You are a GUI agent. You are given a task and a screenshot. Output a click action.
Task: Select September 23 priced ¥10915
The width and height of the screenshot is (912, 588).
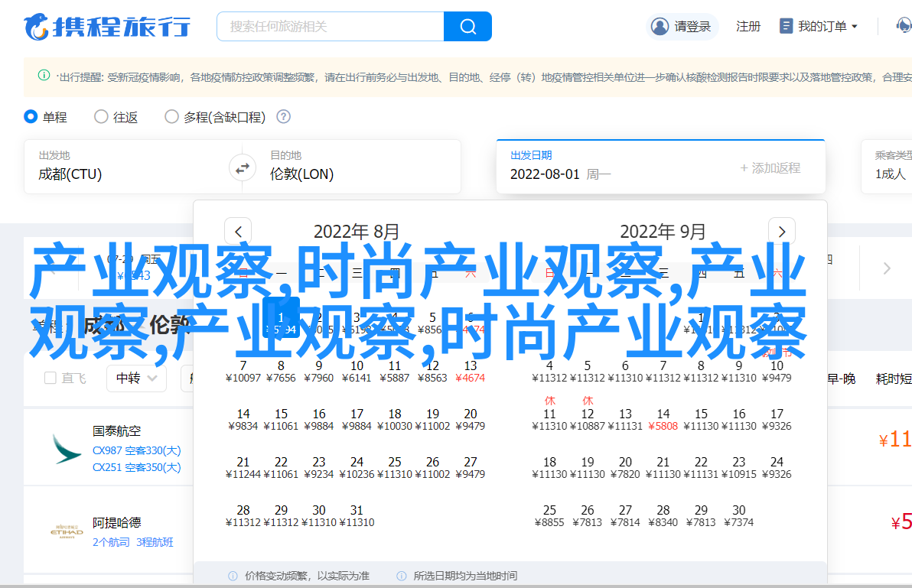(738, 468)
